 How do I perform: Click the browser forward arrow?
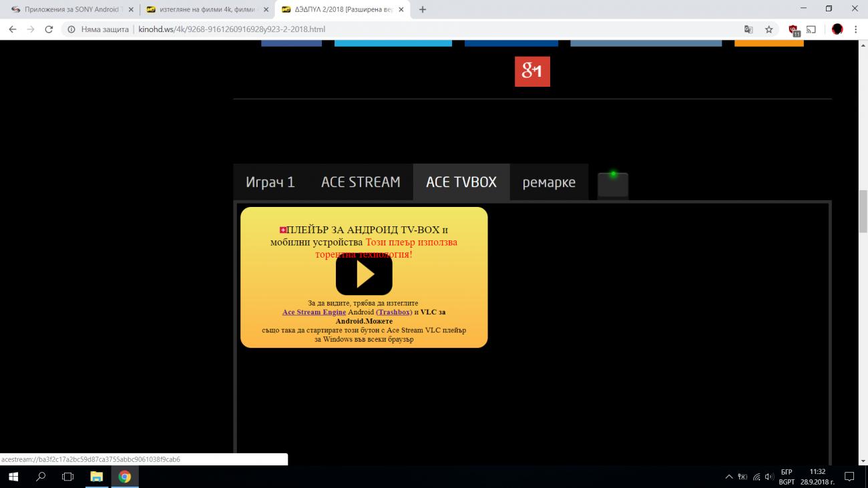(31, 29)
